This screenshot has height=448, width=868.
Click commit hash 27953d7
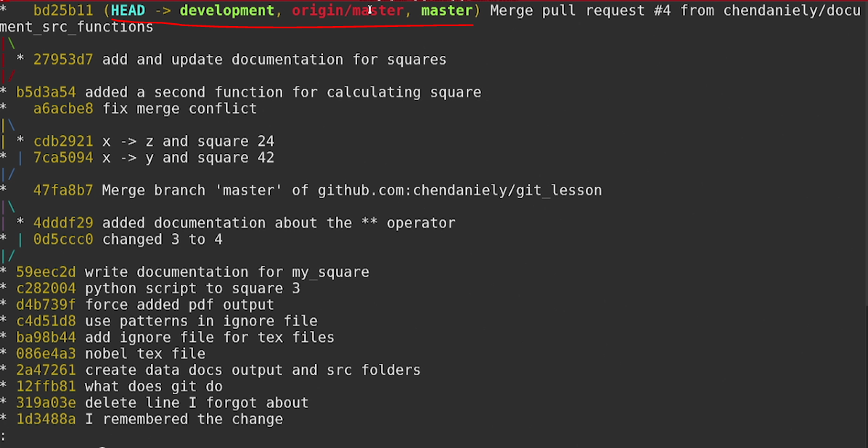[x=62, y=60]
